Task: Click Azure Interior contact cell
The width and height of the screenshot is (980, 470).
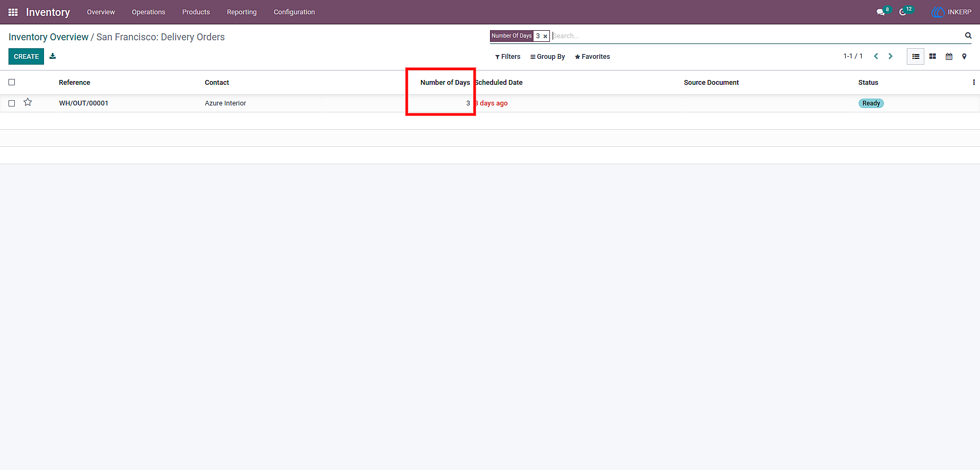Action: (225, 103)
